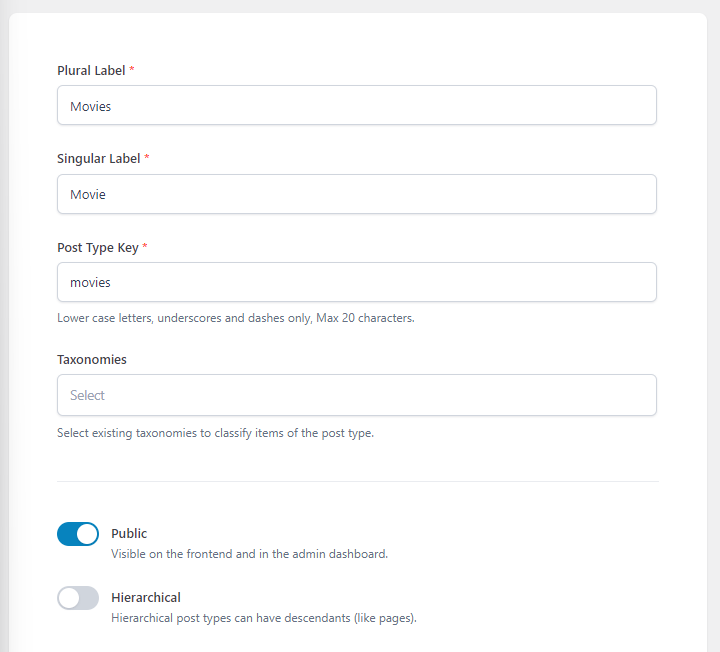The image size is (720, 652).
Task: Open the Taxonomies select dropdown
Action: point(356,395)
